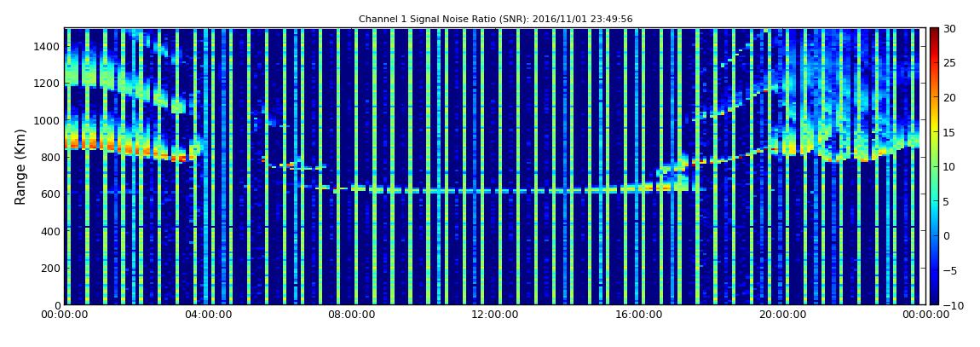Click the colorbar label 30

[x=950, y=29]
